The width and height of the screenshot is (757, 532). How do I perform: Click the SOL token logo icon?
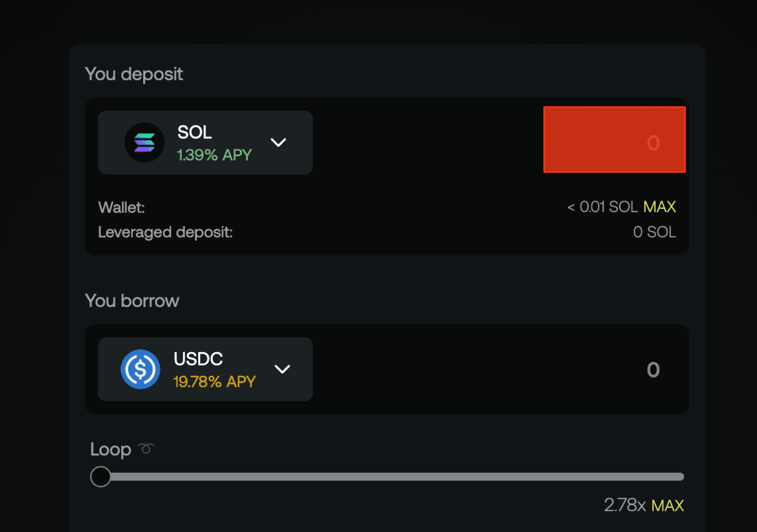[x=144, y=142]
